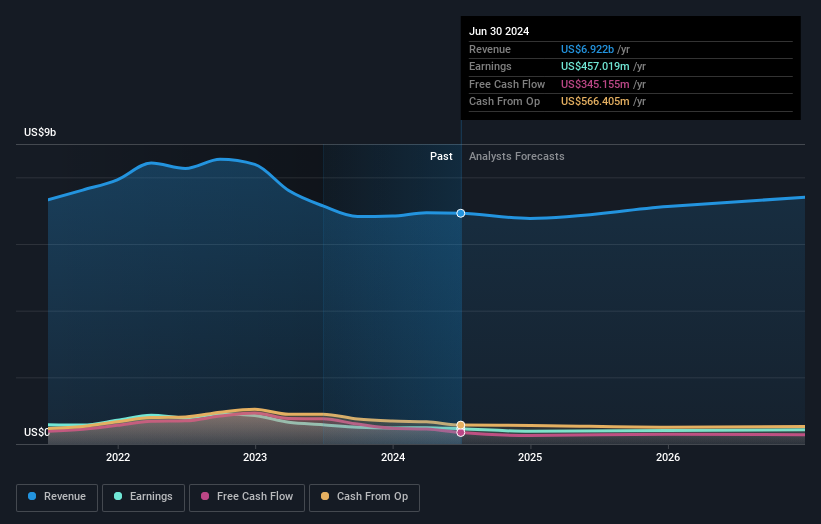Click the 2025 x-axis label

[x=530, y=458]
